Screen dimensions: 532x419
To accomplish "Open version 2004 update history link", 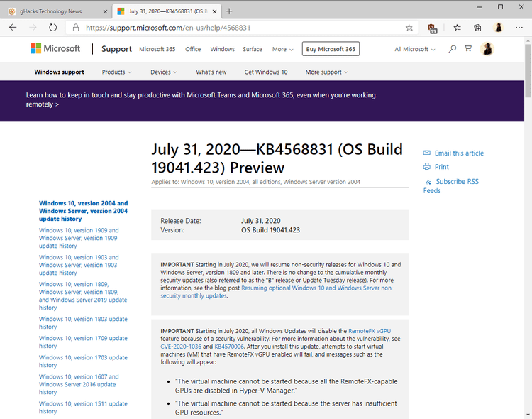I will 84,211.
